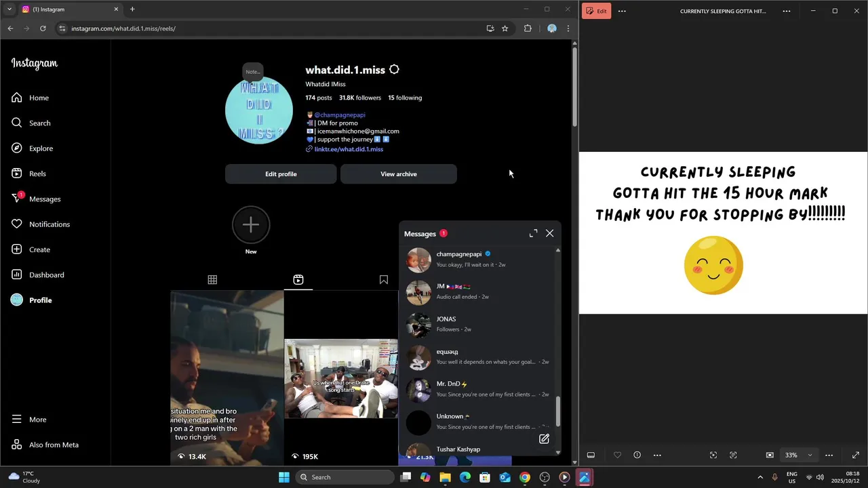The width and height of the screenshot is (868, 488).
Task: Open Photos zoom percentage dropdown
Action: tap(800, 455)
